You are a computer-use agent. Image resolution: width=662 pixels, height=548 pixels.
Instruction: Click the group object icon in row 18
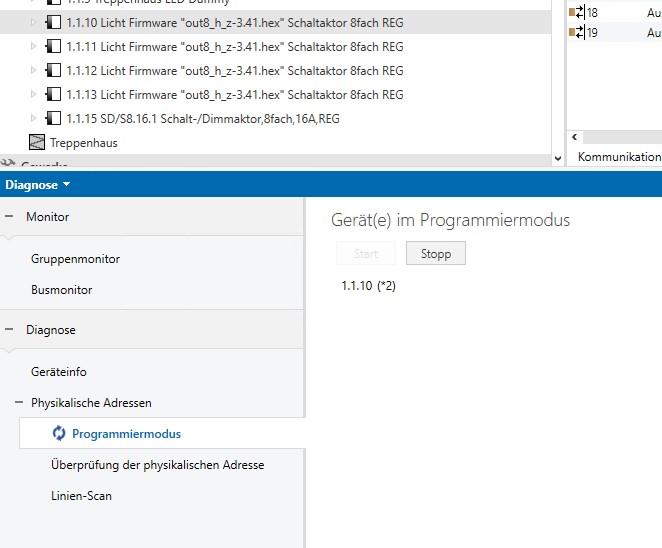click(576, 12)
